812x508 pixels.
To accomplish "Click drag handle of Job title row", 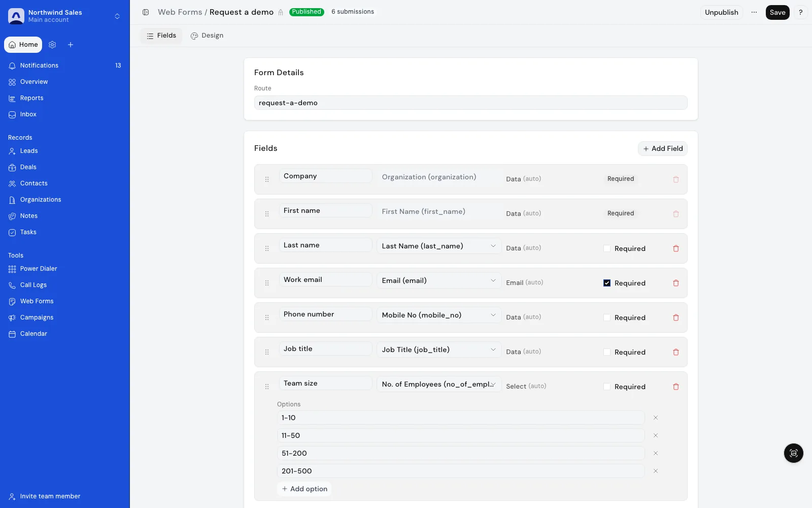I will tap(267, 352).
